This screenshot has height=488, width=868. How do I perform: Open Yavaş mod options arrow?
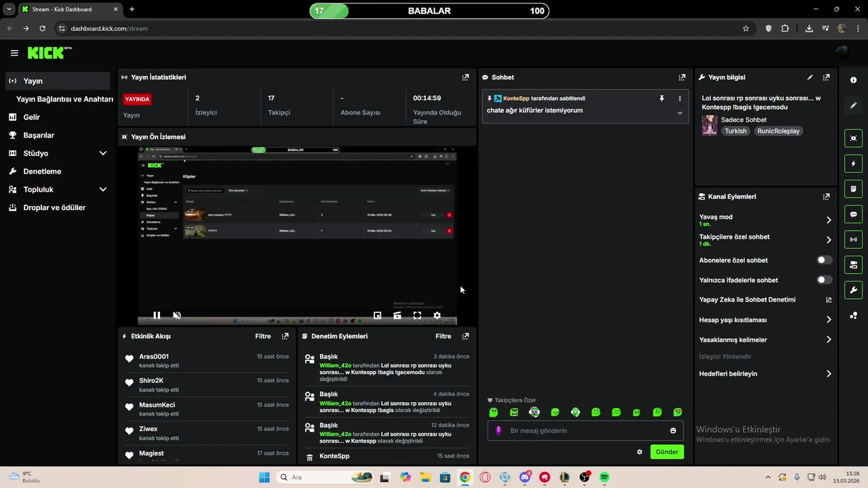click(829, 220)
